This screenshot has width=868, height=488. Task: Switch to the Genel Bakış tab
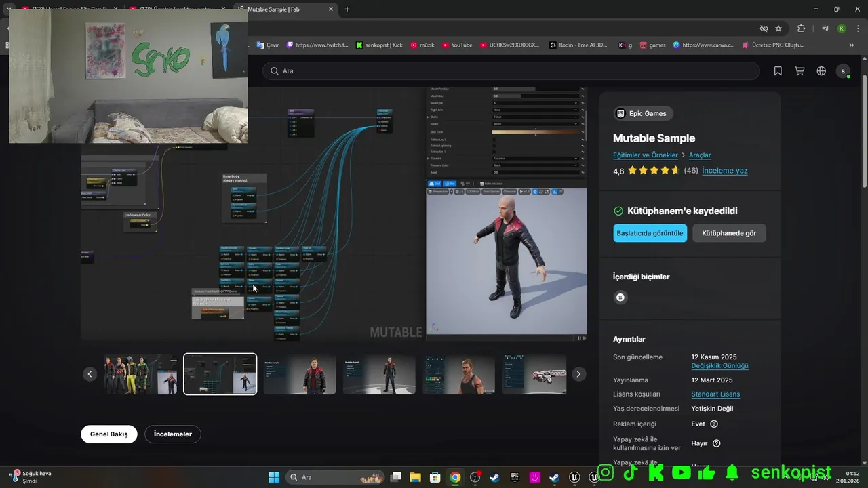(109, 434)
